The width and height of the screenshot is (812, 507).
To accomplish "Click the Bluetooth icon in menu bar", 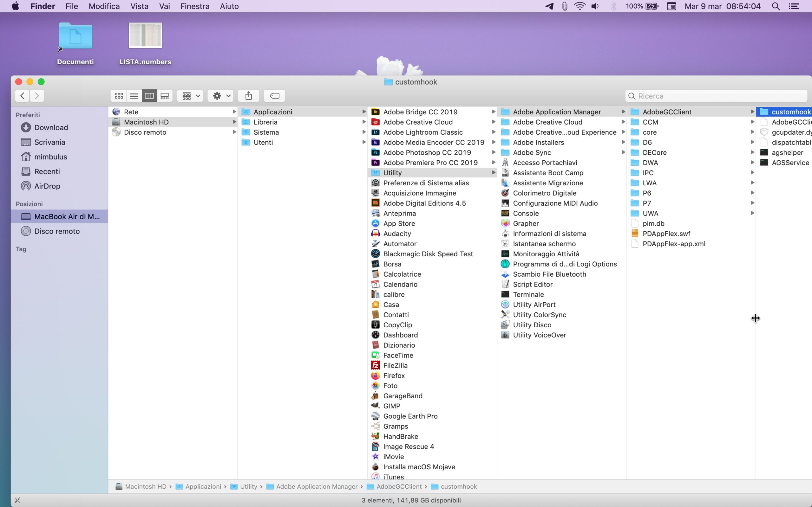I will click(613, 6).
